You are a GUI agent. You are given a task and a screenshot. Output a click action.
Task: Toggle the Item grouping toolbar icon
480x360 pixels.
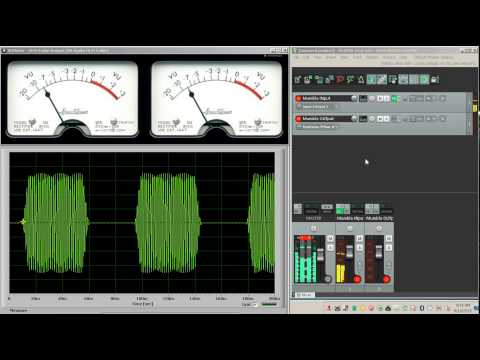tap(382, 79)
